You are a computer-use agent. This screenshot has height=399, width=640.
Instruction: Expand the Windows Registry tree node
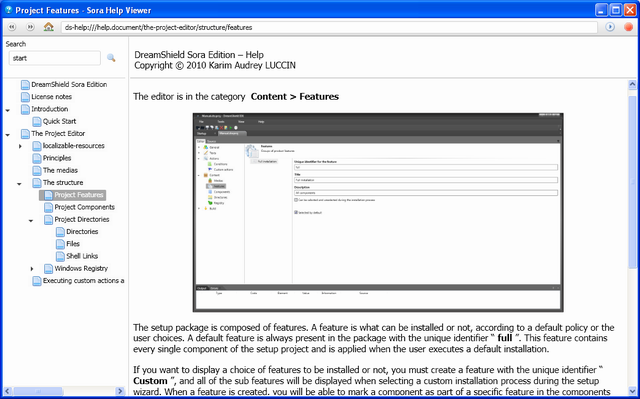(31, 268)
